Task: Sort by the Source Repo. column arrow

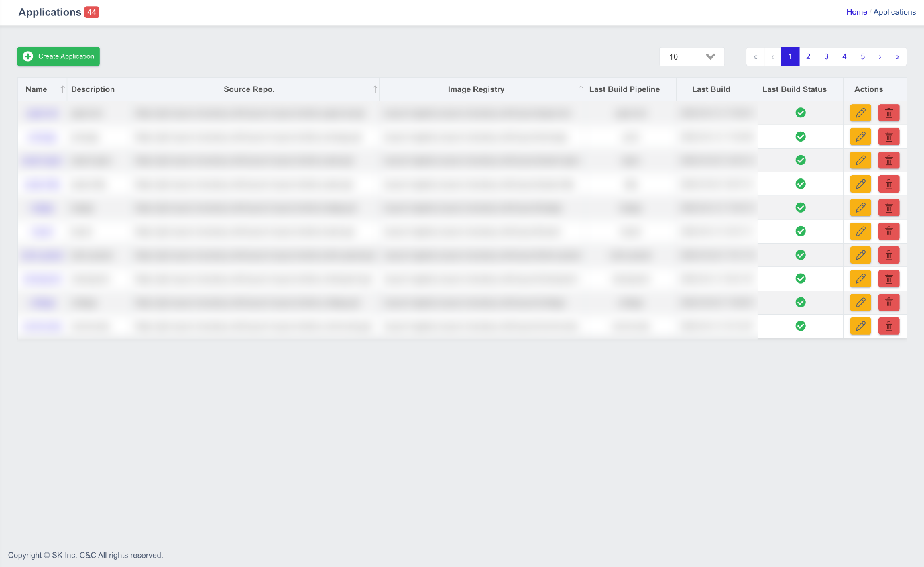Action: click(375, 89)
